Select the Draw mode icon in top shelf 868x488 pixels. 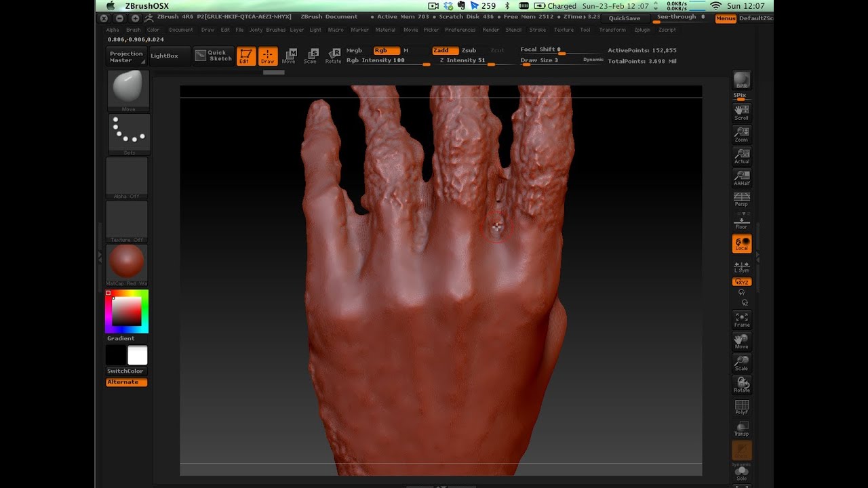[268, 56]
